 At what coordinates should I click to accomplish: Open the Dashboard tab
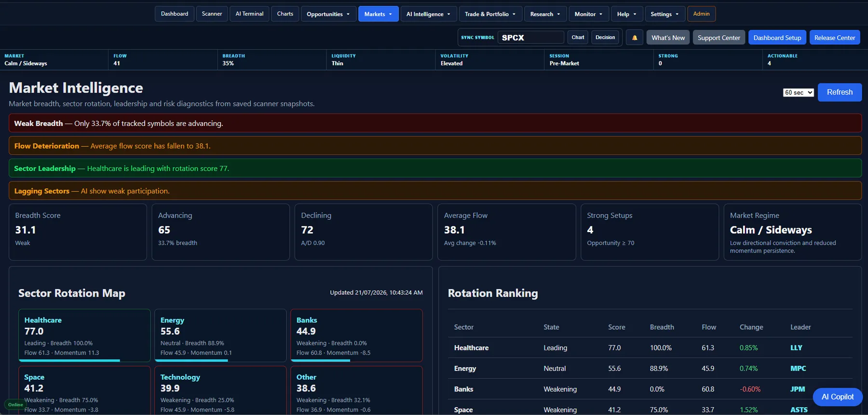[175, 14]
